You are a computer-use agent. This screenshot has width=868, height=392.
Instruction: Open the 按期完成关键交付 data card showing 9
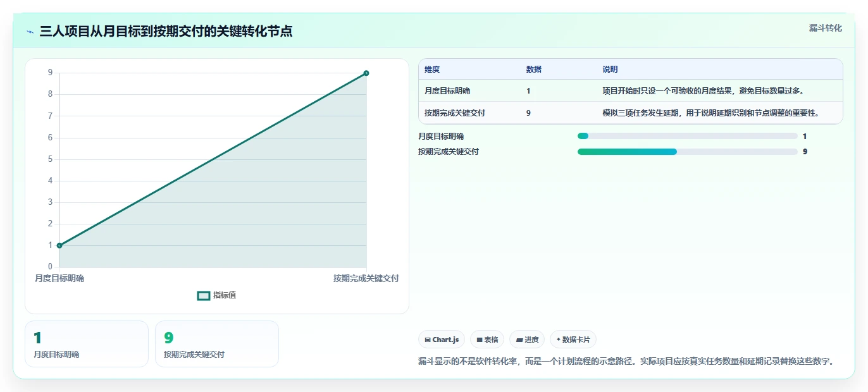pyautogui.click(x=217, y=344)
